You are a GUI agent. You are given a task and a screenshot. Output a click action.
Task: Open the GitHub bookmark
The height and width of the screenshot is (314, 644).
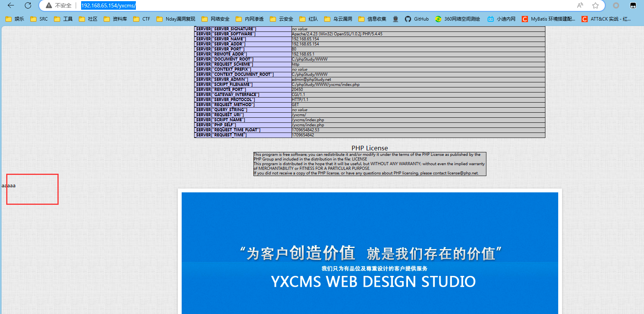pos(417,19)
